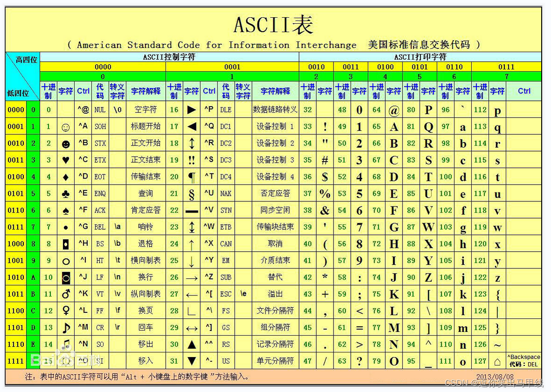Click the right-pointing triangle symbol for DLE

click(x=191, y=110)
